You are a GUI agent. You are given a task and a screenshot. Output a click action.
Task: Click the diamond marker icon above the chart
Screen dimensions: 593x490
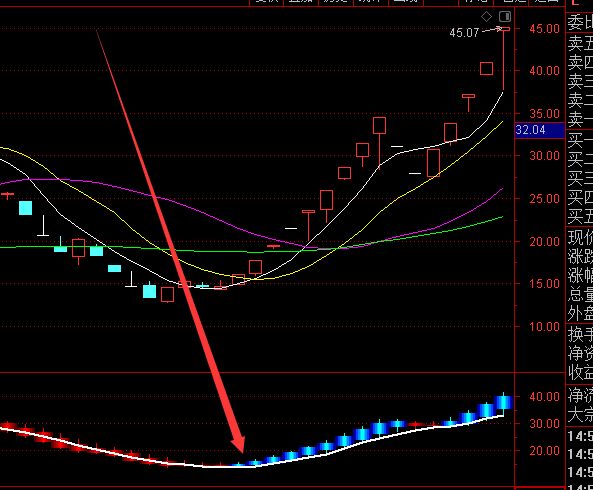tap(486, 17)
